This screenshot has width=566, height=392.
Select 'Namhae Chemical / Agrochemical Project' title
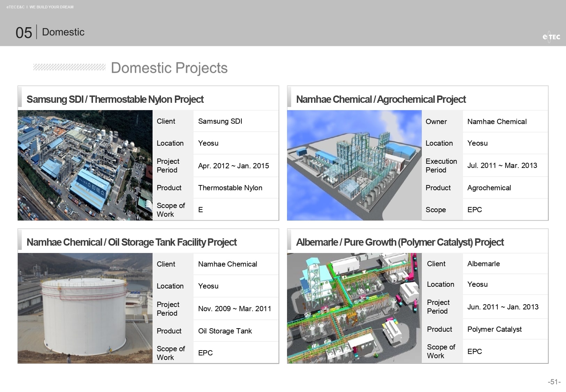(x=381, y=99)
